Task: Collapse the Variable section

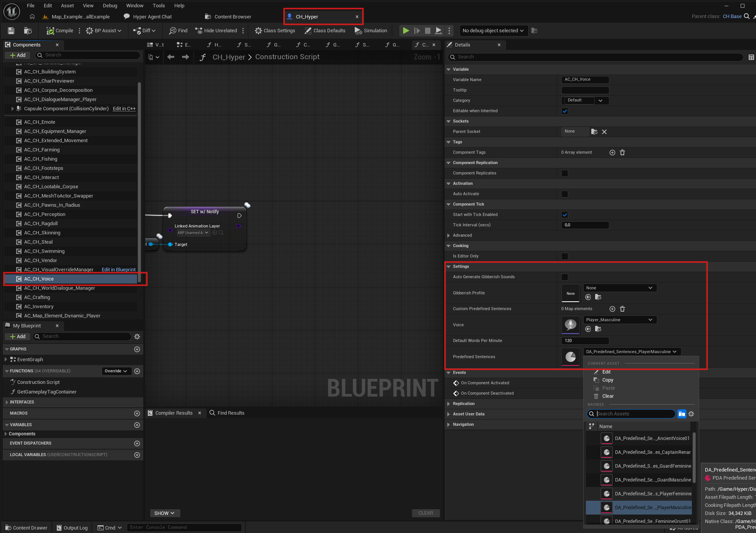Action: (448, 70)
